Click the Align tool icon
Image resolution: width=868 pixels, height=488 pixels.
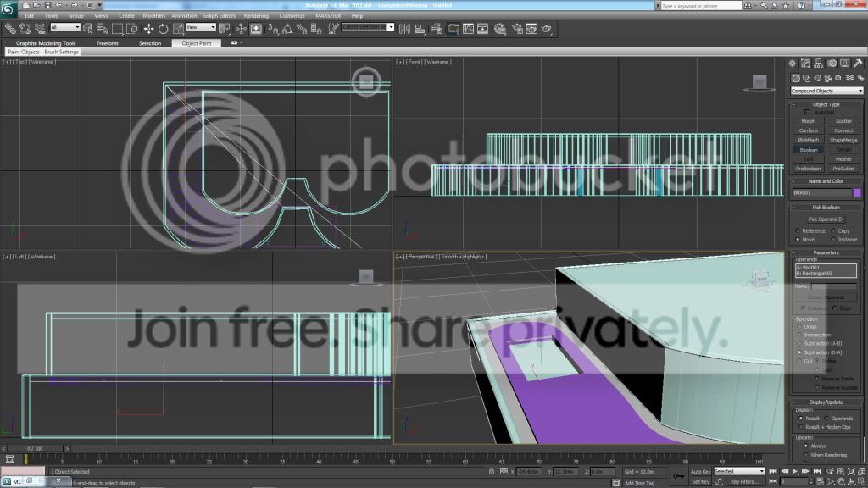point(420,29)
